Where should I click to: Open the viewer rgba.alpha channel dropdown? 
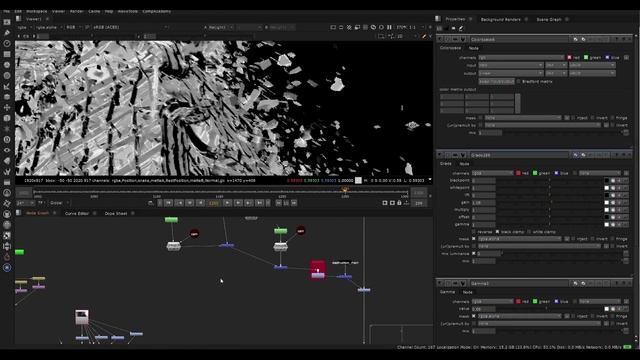pos(49,27)
